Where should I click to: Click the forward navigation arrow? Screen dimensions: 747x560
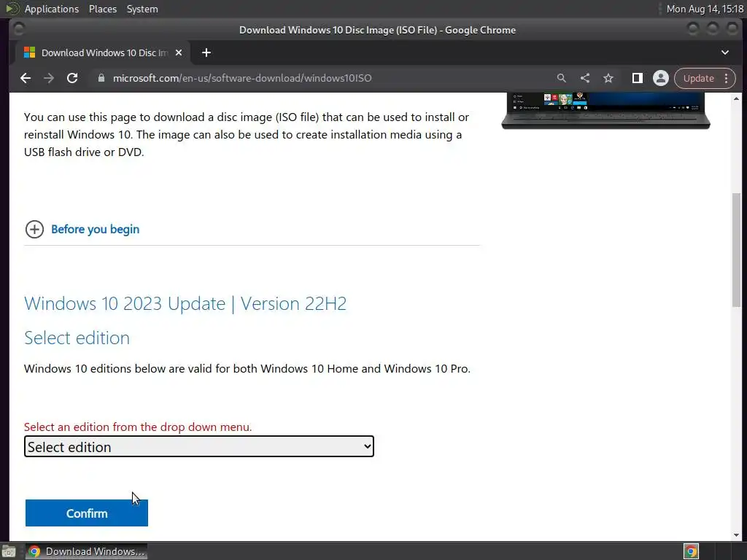tap(49, 78)
